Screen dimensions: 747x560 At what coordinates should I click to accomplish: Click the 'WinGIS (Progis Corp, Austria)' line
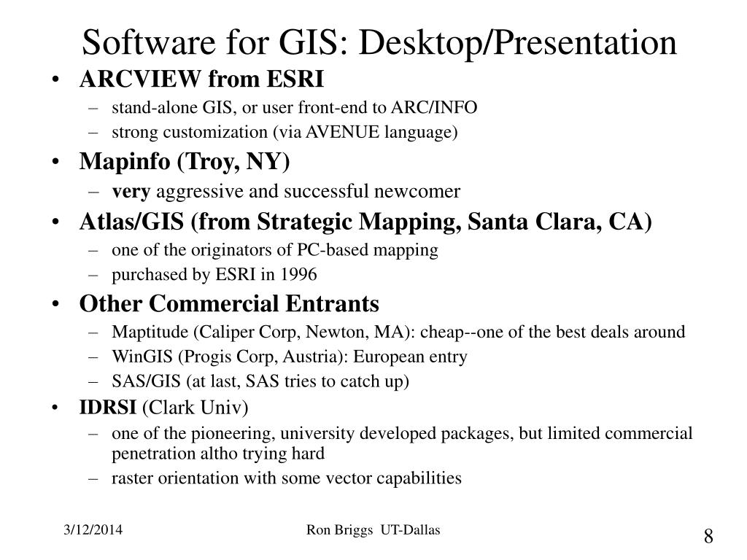click(289, 357)
